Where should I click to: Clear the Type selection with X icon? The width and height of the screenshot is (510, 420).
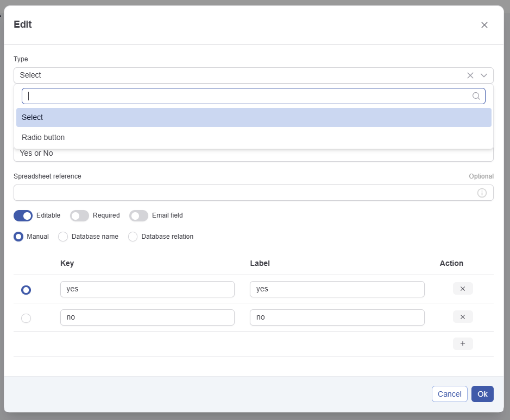coord(470,75)
